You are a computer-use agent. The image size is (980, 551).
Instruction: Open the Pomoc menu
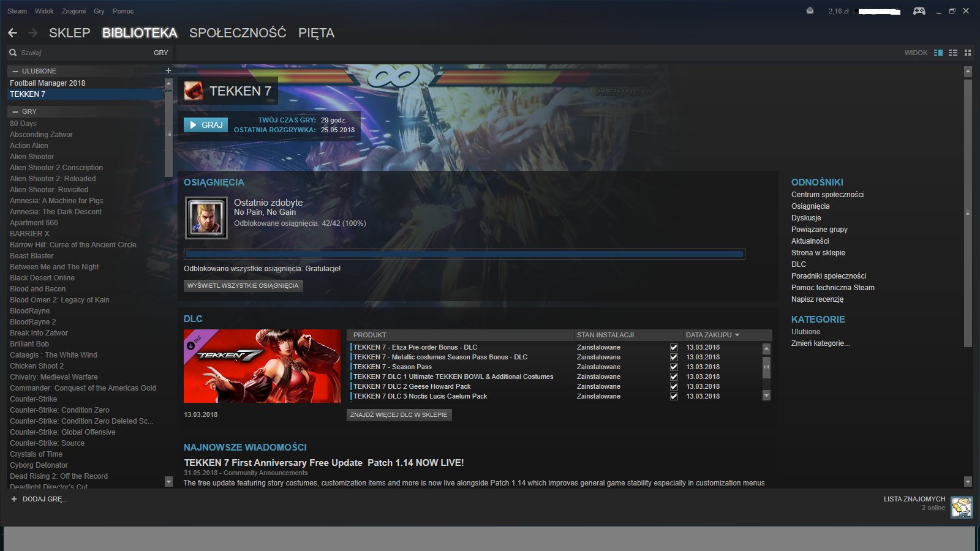tap(123, 11)
